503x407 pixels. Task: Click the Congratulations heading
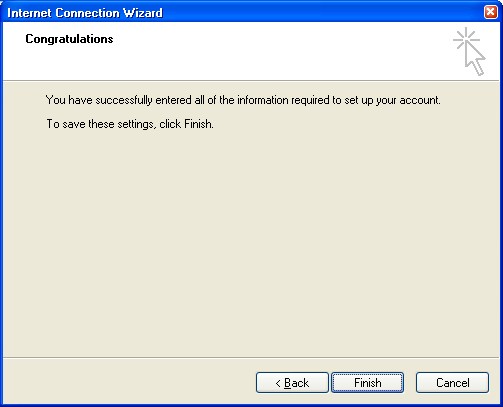(69, 39)
